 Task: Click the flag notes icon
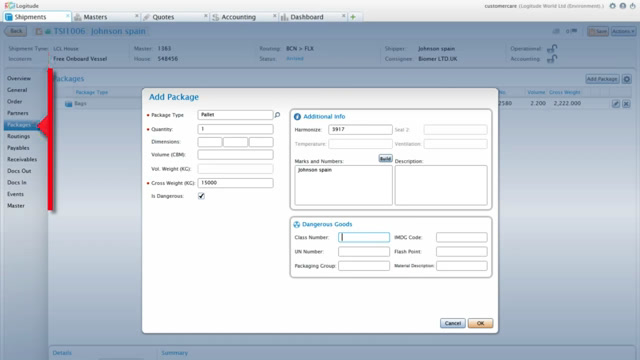pos(574,31)
